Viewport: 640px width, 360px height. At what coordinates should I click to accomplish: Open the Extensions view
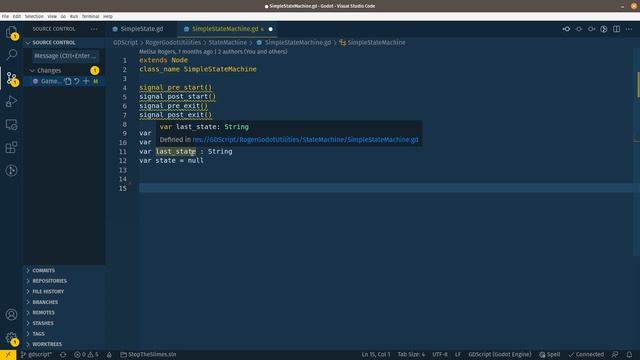pos(11,147)
